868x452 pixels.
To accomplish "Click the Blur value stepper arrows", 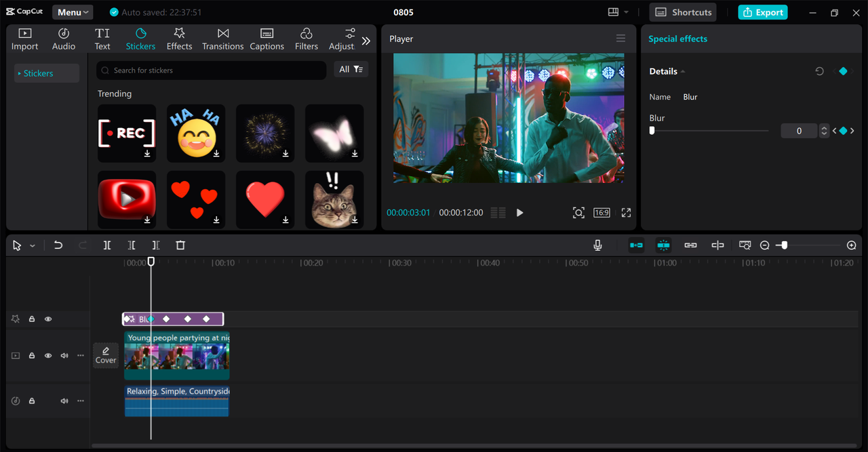I will coord(824,131).
